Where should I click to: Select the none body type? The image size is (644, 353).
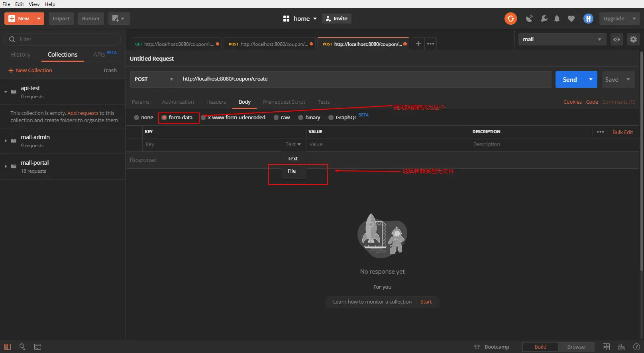pos(136,118)
